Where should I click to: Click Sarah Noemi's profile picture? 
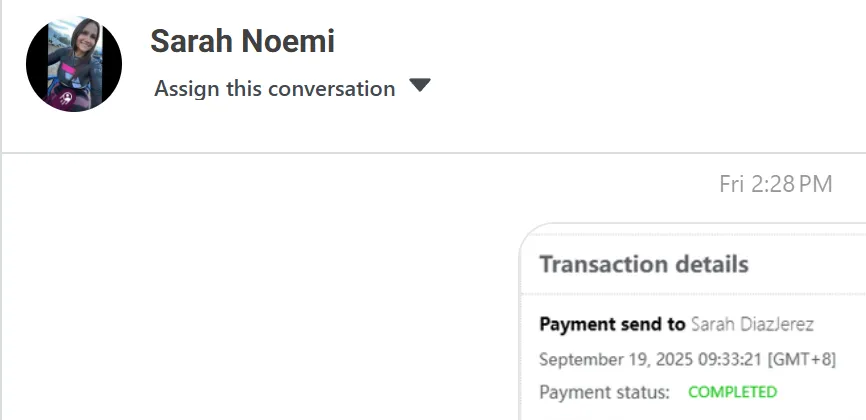73,63
